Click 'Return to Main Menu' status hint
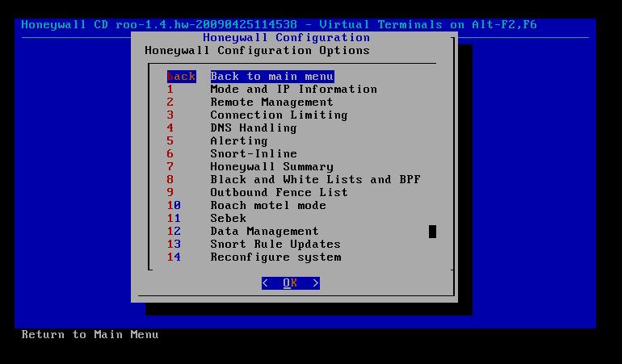Image resolution: width=622 pixels, height=364 pixels. pos(90,335)
